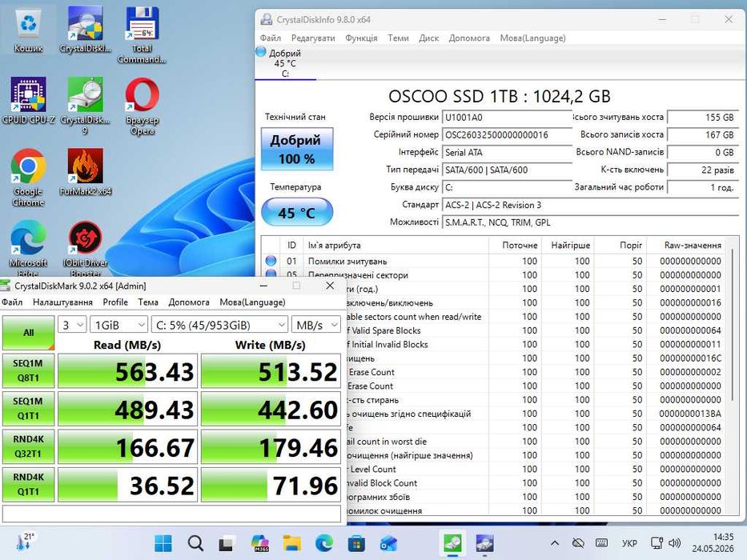
Task: Click the 563.43 read result
Action: coord(127,371)
